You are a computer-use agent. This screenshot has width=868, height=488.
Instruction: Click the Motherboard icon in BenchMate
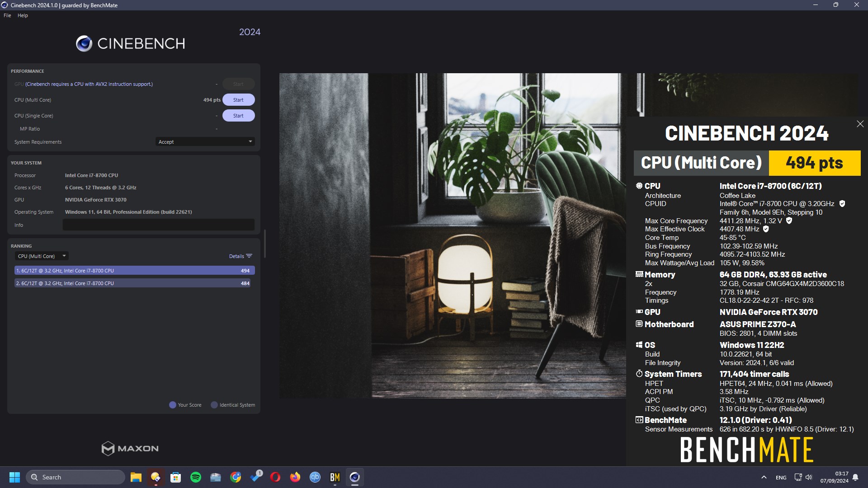[x=639, y=324]
